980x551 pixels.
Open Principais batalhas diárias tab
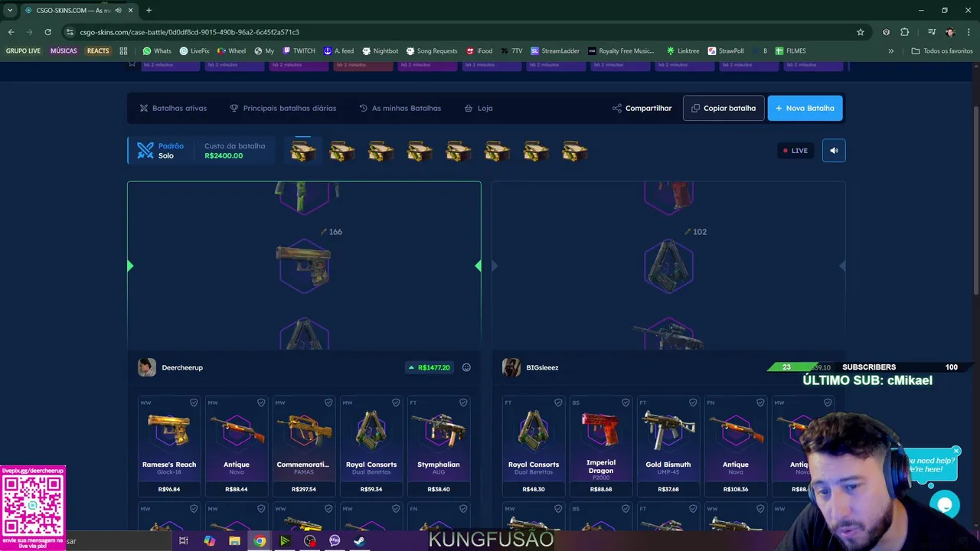tap(283, 108)
